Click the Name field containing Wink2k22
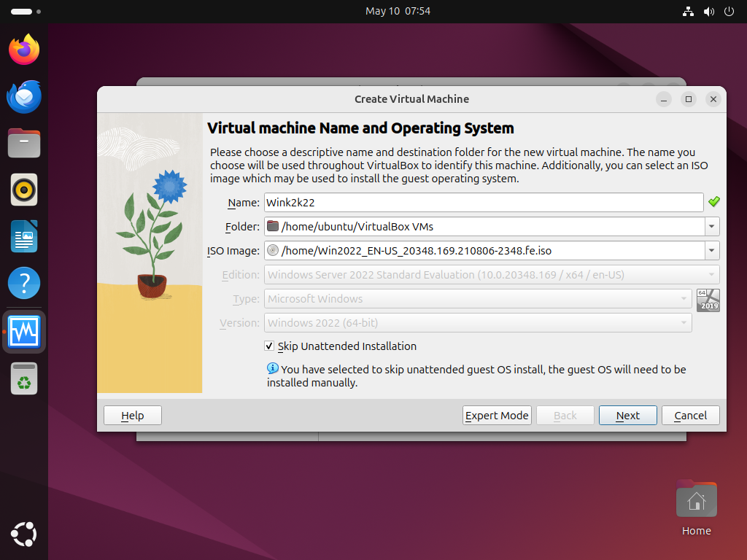 point(484,203)
